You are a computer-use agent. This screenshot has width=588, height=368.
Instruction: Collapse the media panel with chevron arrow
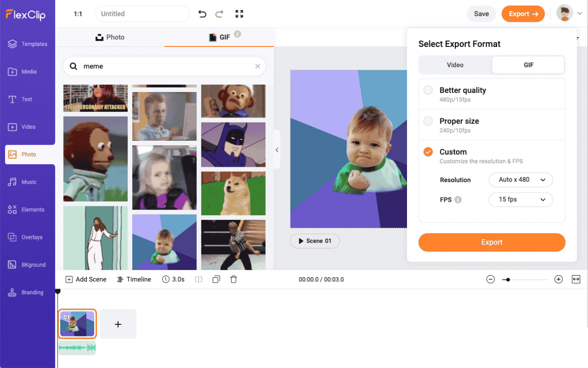point(277,150)
